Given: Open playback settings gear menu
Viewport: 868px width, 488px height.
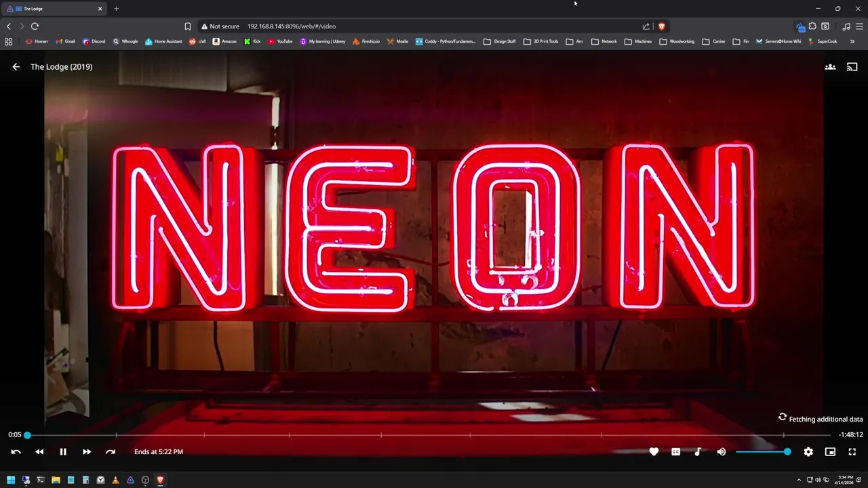Looking at the screenshot, I should pyautogui.click(x=808, y=451).
